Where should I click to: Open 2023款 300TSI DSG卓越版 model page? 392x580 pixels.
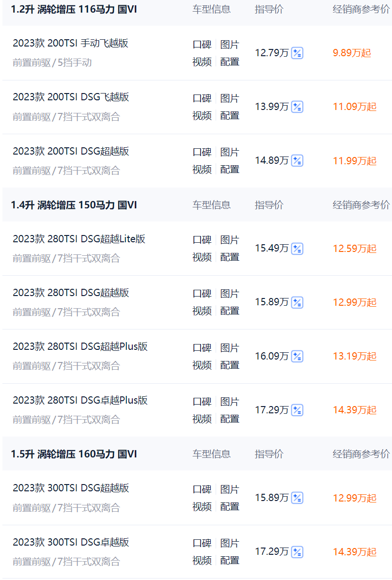[x=71, y=542]
